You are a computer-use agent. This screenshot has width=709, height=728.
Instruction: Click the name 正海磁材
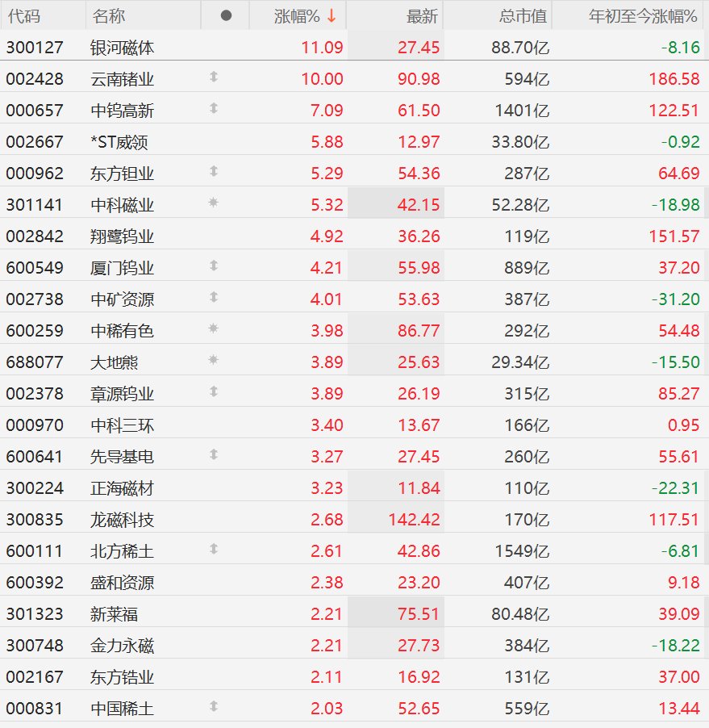click(122, 488)
